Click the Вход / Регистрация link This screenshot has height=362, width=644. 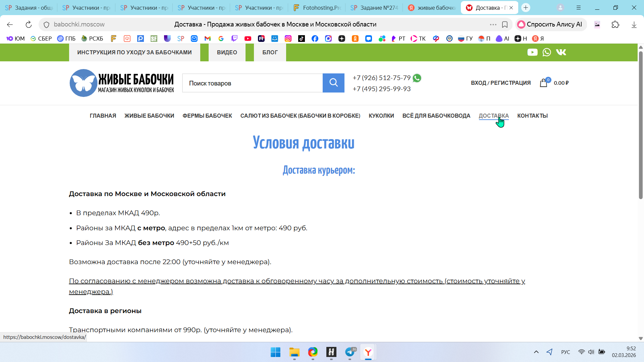point(500,83)
